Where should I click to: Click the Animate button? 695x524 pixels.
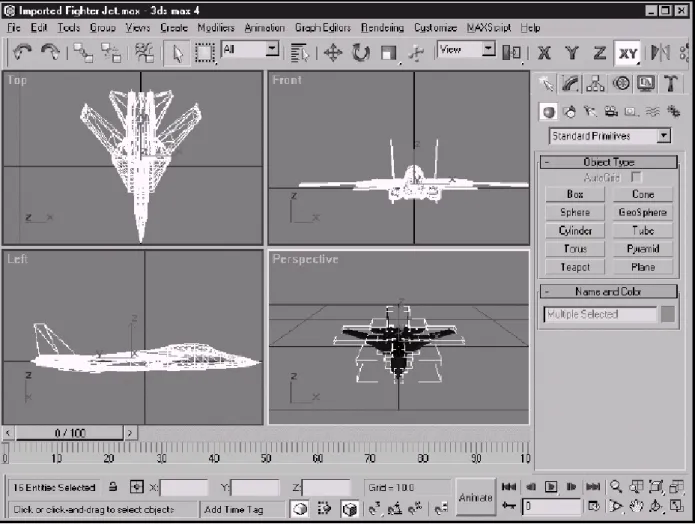(476, 497)
